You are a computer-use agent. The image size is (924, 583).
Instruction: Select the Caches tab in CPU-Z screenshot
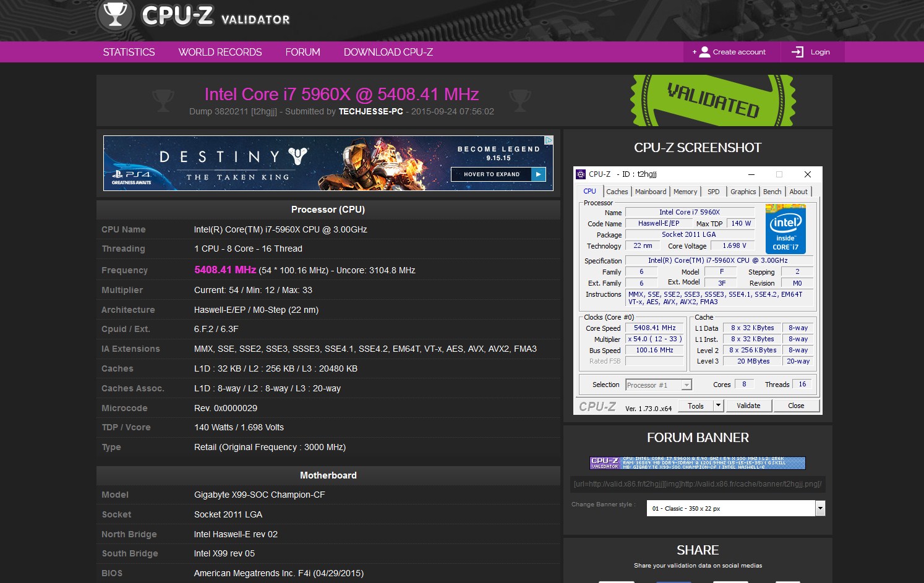pyautogui.click(x=617, y=192)
